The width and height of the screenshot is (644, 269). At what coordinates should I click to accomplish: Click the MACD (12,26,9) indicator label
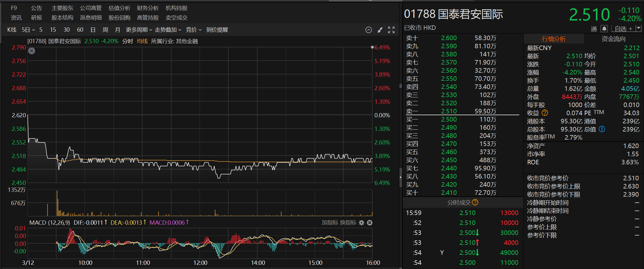[x=50, y=223]
